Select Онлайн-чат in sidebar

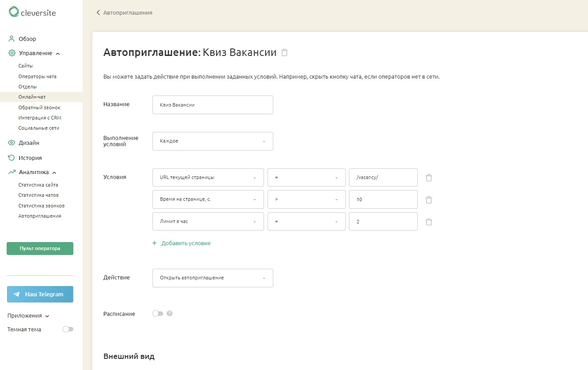click(32, 97)
